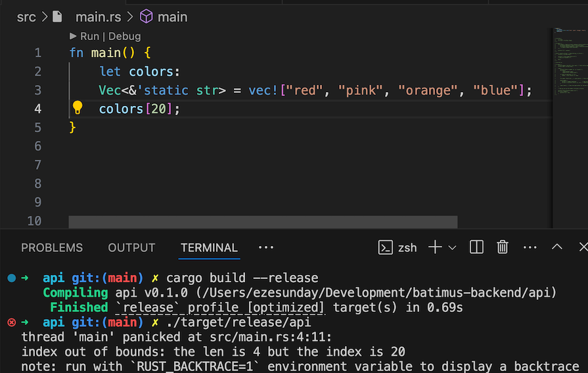Open the terminal panel more actions menu
Viewport: 588px width, 373px height.
[x=530, y=247]
